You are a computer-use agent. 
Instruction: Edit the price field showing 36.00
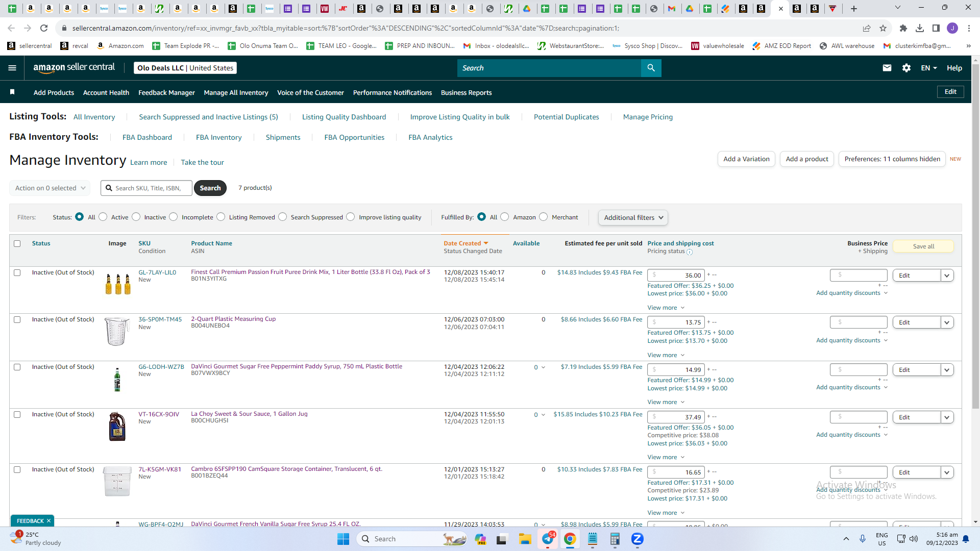tap(676, 275)
